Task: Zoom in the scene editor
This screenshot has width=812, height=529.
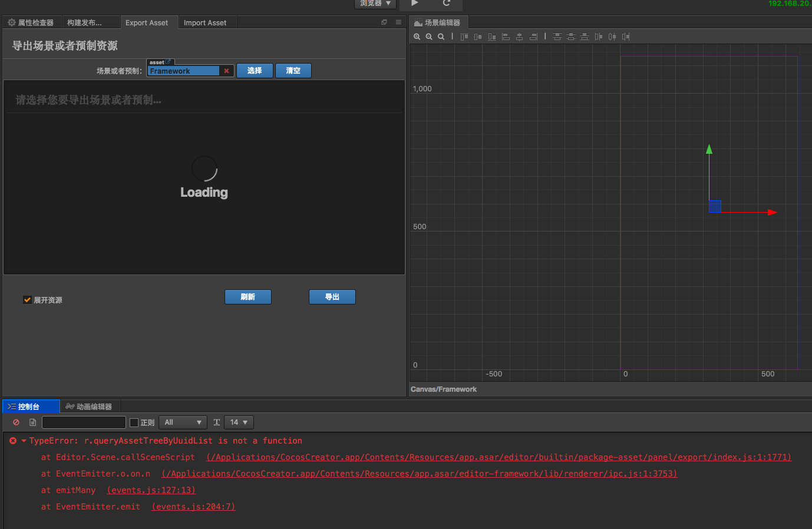Action: tap(417, 37)
